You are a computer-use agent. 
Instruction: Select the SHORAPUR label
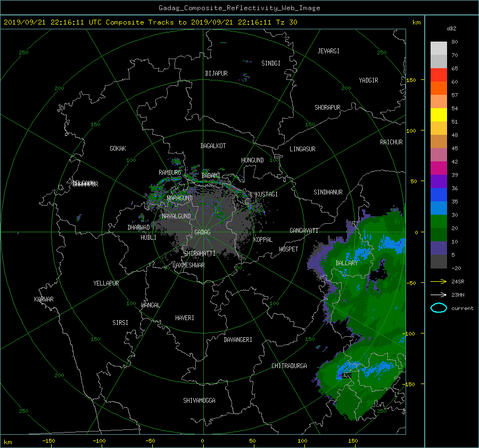pyautogui.click(x=327, y=108)
